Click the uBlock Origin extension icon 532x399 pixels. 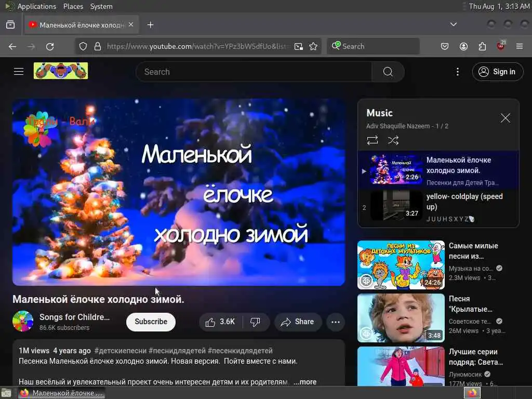click(x=501, y=46)
